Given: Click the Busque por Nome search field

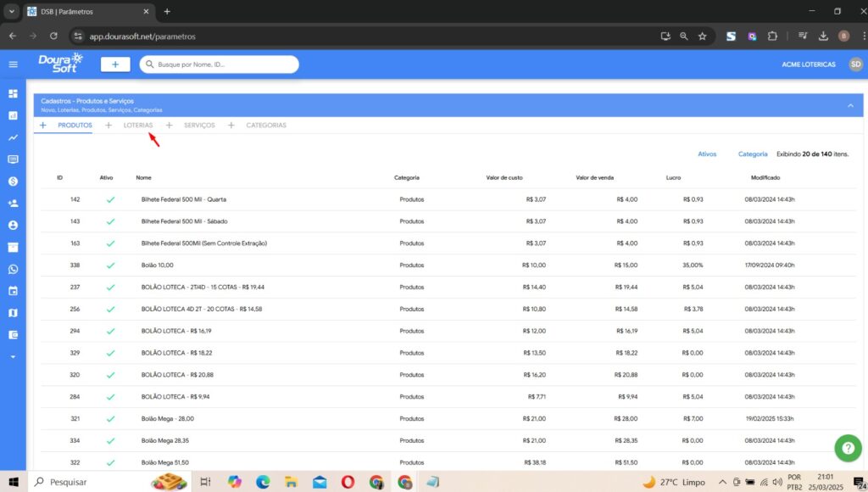Looking at the screenshot, I should [225, 64].
